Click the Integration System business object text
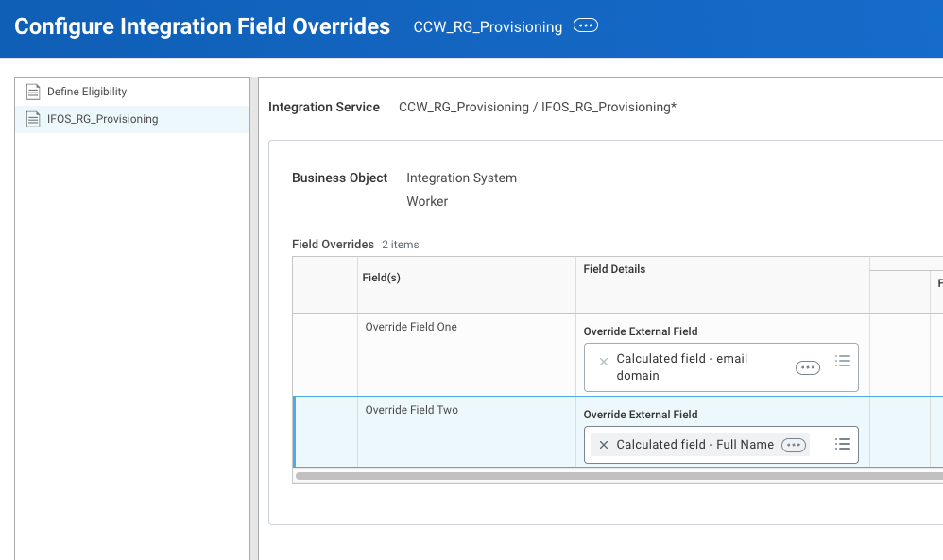Screen dimensions: 943x560 point(461,178)
